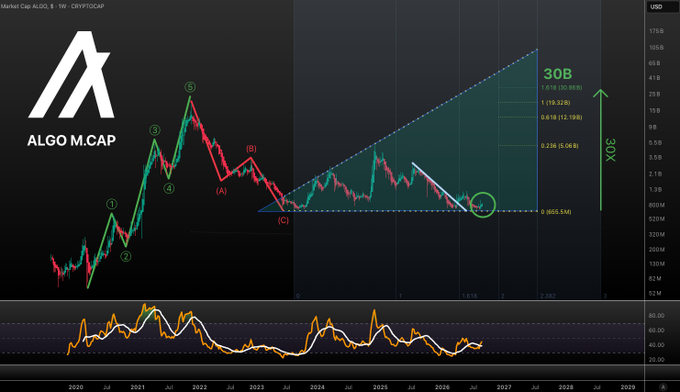The height and width of the screenshot is (392, 680).
Task: Click 15B on the price axis
Action: coord(654,111)
